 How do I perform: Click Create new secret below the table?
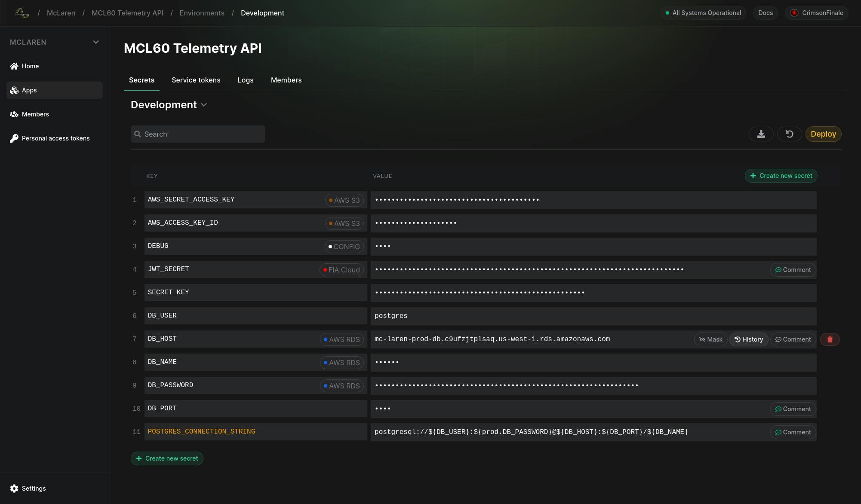click(167, 458)
